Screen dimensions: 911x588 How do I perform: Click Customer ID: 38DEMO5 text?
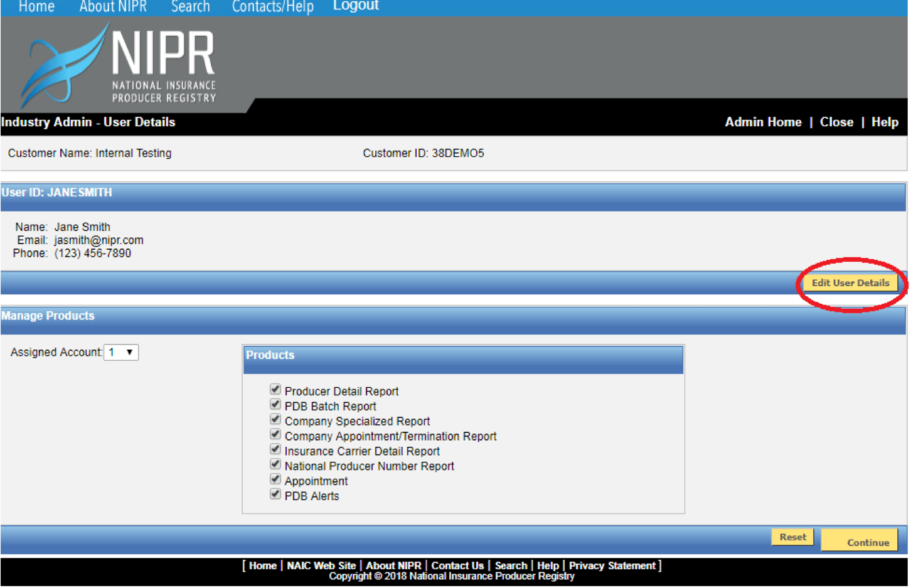(x=424, y=153)
